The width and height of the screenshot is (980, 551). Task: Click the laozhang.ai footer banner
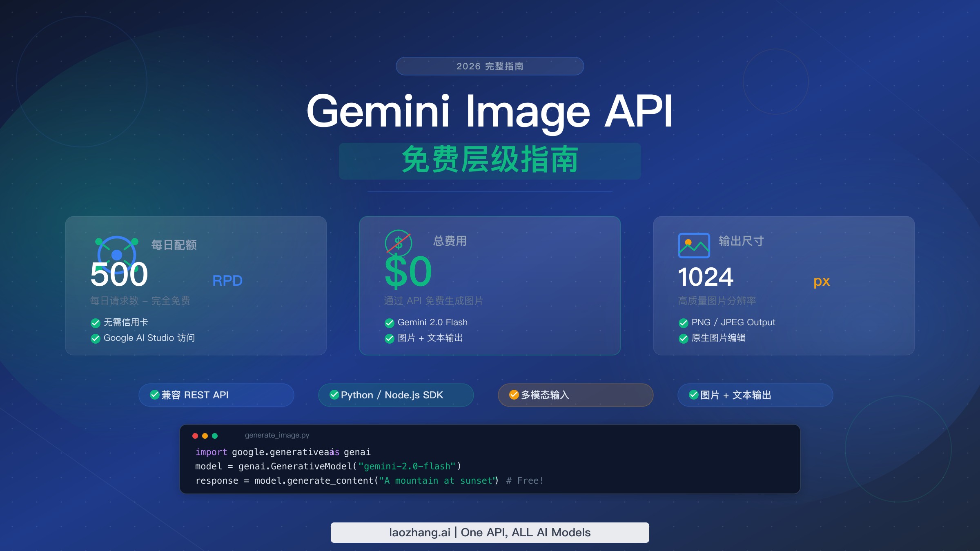[490, 533]
